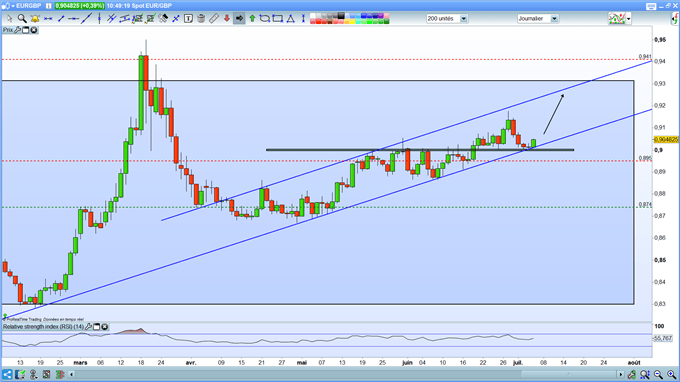Select the white color swatch
Viewport: 680px width, 382px height.
click(313, 16)
